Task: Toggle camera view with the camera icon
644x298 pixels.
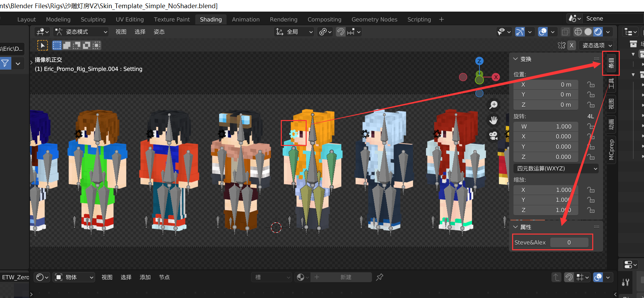Action: pyautogui.click(x=493, y=136)
